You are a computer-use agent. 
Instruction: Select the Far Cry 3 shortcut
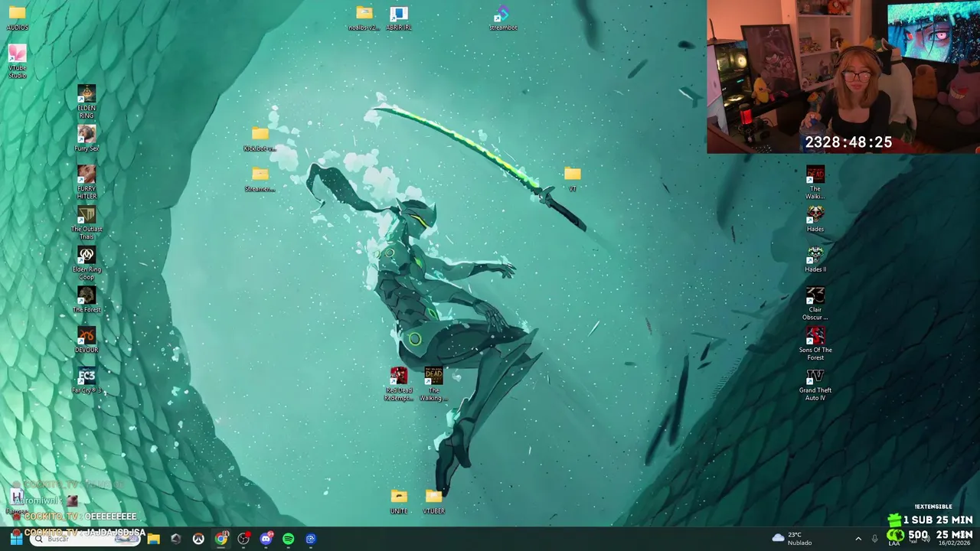pyautogui.click(x=87, y=380)
